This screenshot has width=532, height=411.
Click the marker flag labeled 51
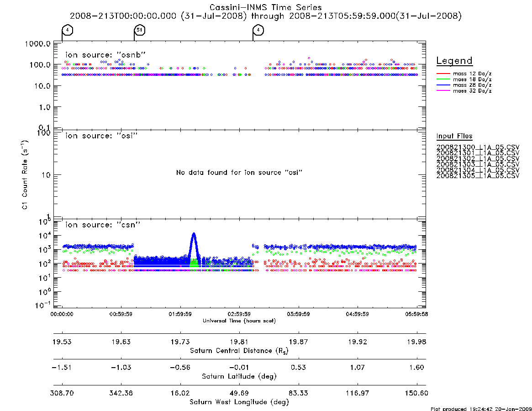click(x=139, y=30)
